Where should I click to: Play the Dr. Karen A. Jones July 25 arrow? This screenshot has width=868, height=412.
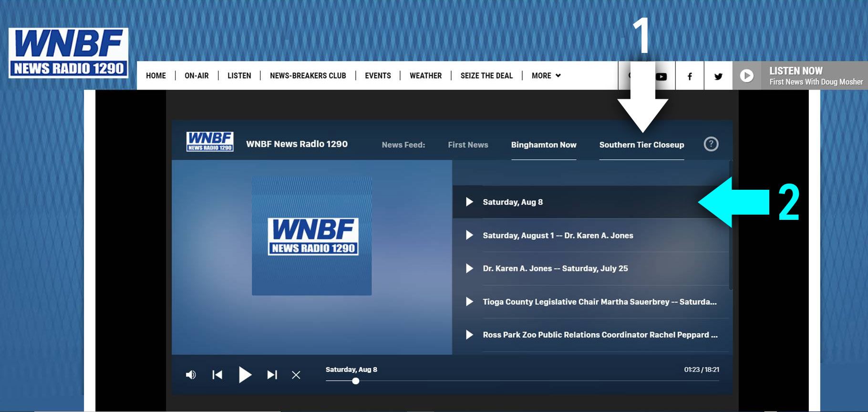(469, 268)
